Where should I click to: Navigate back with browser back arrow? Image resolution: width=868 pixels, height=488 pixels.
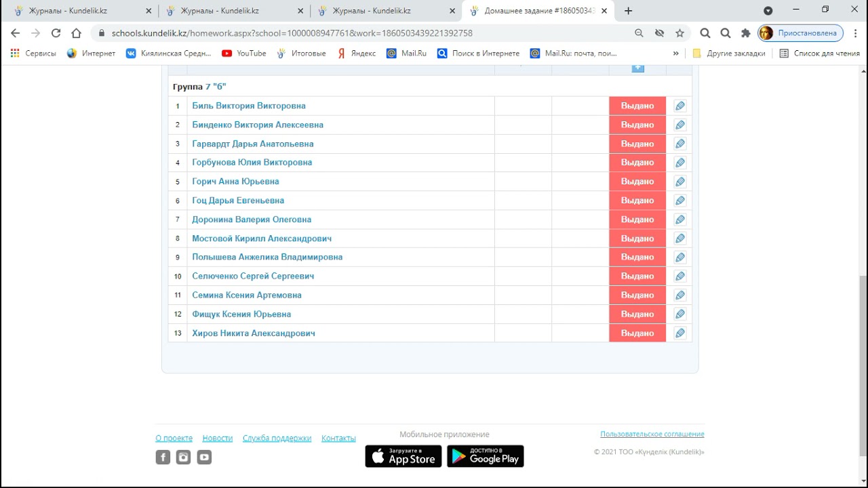(x=15, y=33)
